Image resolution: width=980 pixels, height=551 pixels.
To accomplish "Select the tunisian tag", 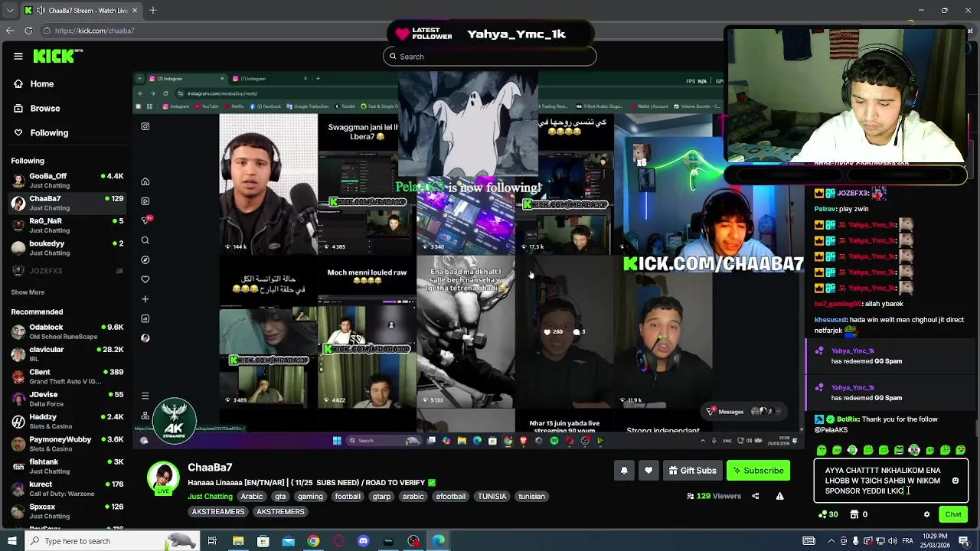I will 531,497.
